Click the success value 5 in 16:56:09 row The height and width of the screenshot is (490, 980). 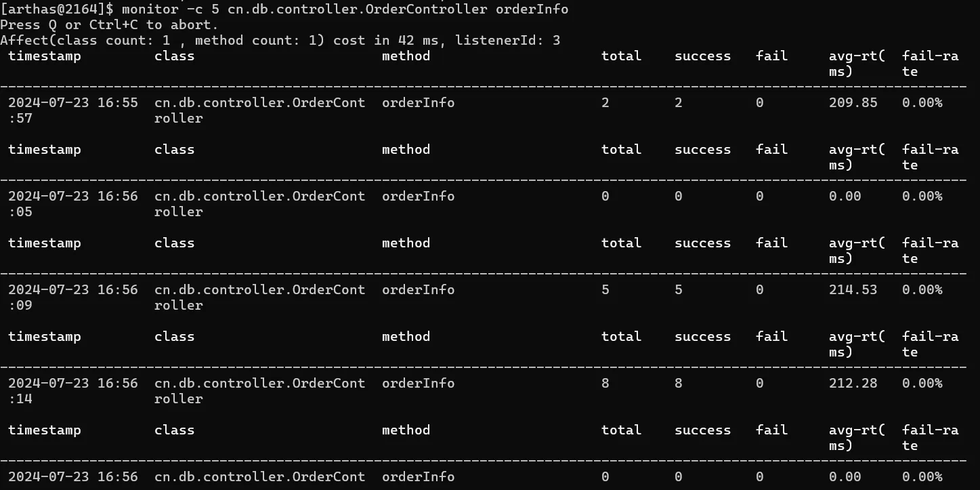(678, 289)
